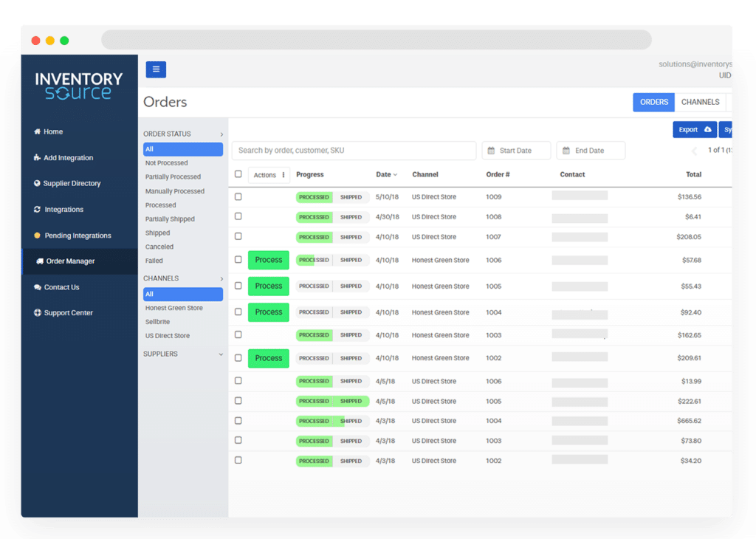The image size is (756, 539).
Task: Open the Actions column three-dot menu
Action: pos(283,175)
